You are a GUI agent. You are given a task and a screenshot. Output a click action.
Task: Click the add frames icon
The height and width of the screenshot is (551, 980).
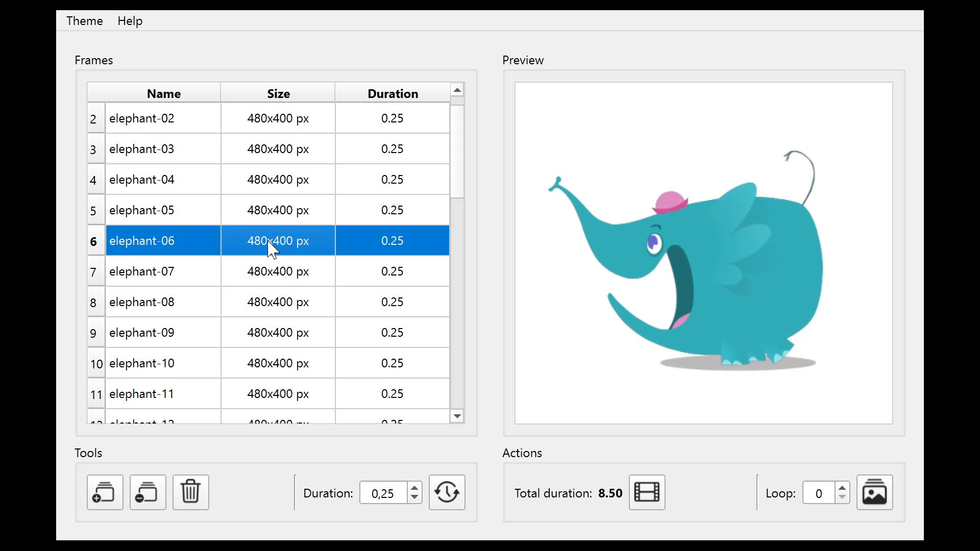[105, 492]
